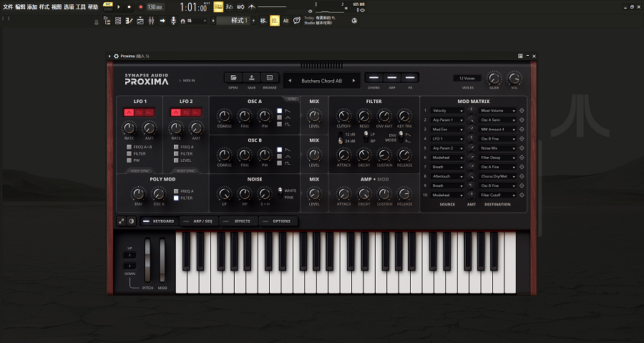Click the OSC A SYNC button
644x343 pixels.
[x=292, y=99]
